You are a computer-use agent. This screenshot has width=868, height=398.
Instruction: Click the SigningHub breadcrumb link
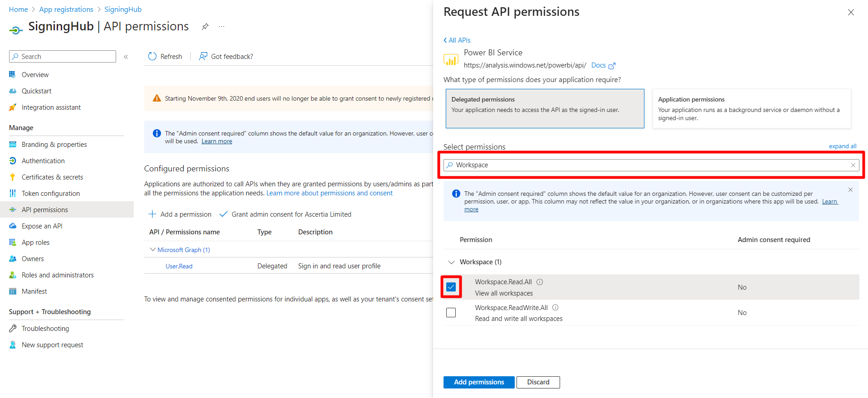[123, 9]
